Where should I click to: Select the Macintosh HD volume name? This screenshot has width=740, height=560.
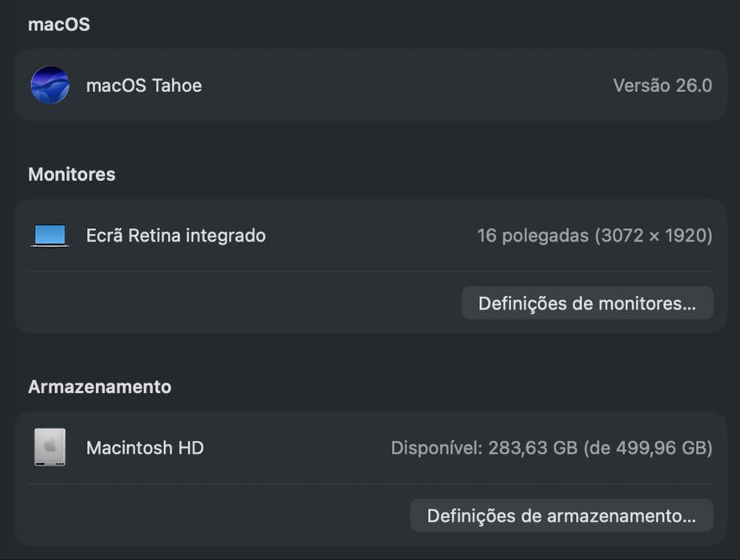(x=145, y=448)
